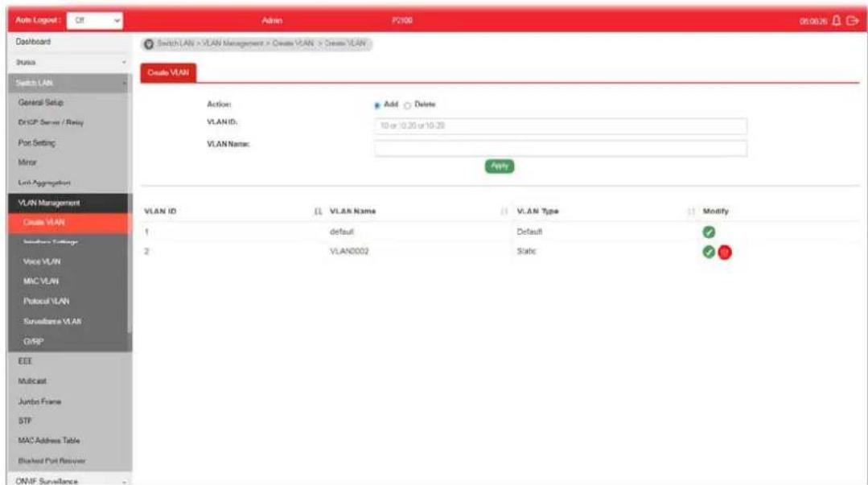Collapse the VLAN Management submenu

pos(69,203)
